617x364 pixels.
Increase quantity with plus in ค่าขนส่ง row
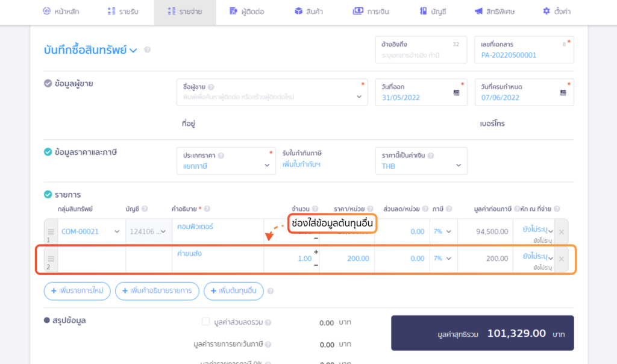pyautogui.click(x=316, y=252)
